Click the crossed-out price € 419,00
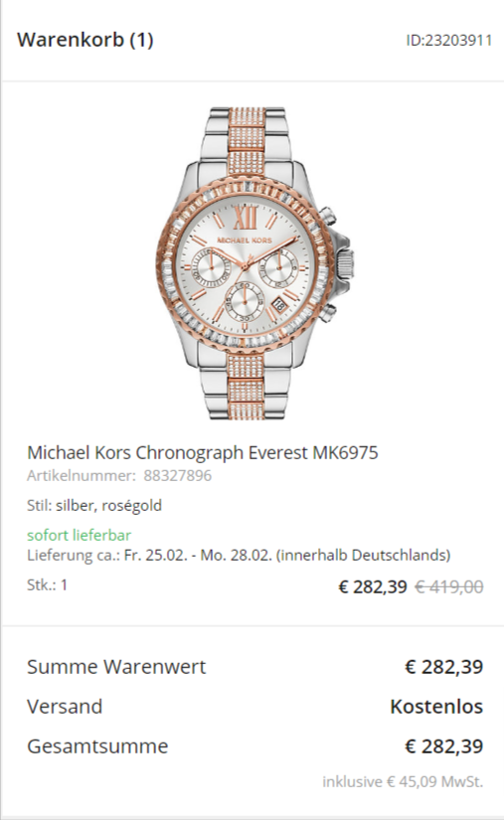The image size is (504, 820). 449,586
